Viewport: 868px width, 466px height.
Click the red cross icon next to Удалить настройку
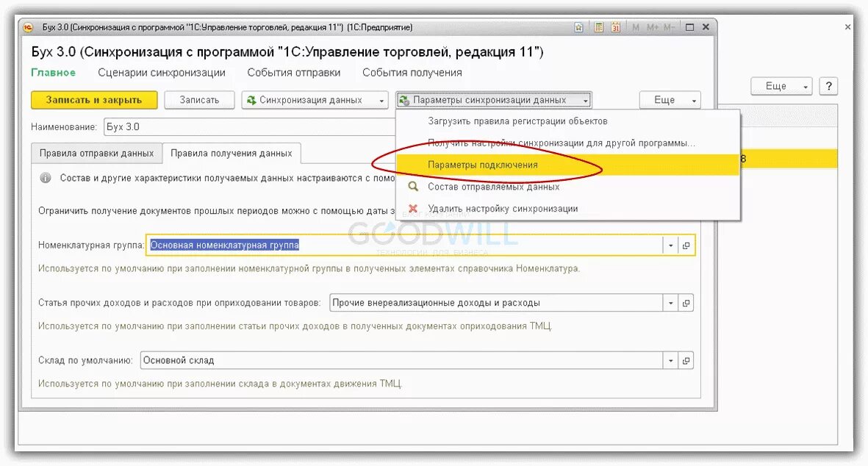[413, 209]
